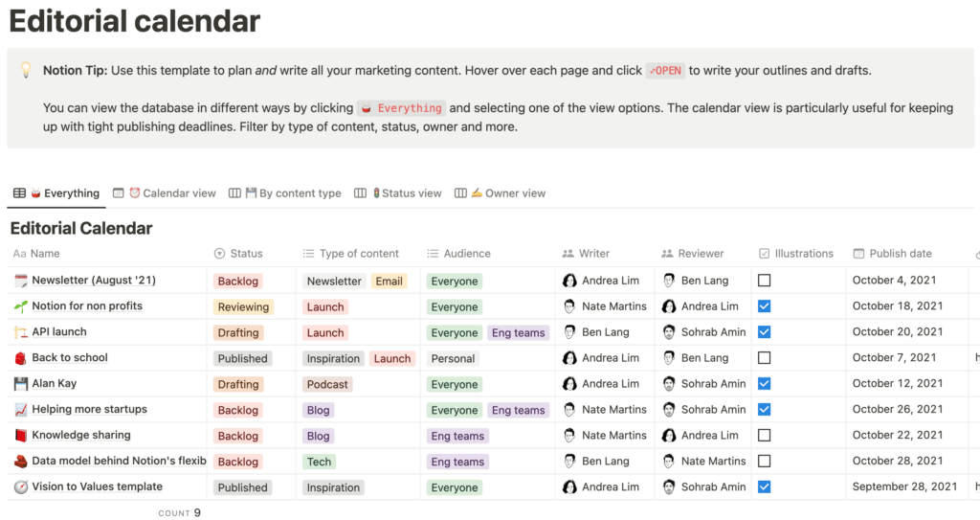Click the Publish date column calendar icon
The image size is (980, 520).
(858, 254)
